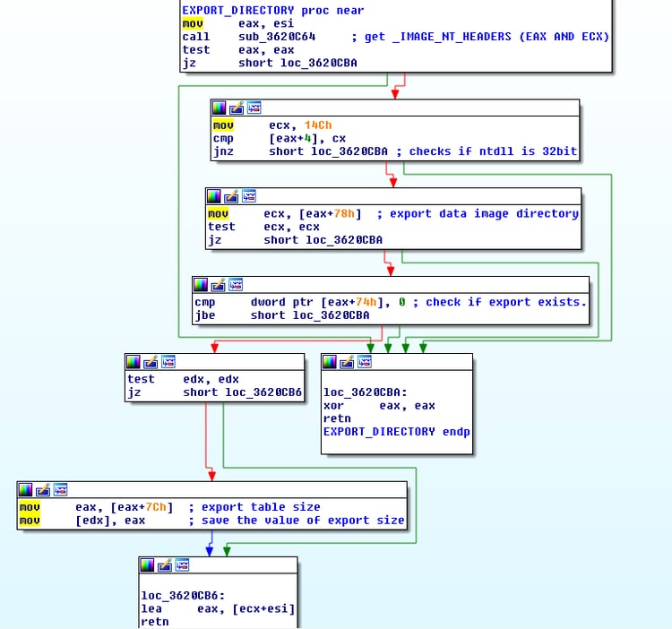Screen dimensions: 672x629
Task: Click the pencil icon on the 'xor eax, eax' block
Action: tap(347, 361)
